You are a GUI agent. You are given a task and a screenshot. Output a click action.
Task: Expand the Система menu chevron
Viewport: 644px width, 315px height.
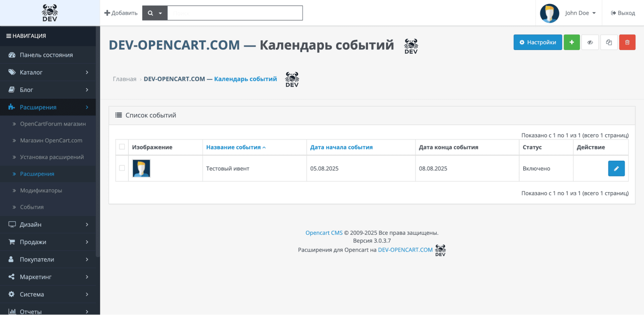coord(87,294)
